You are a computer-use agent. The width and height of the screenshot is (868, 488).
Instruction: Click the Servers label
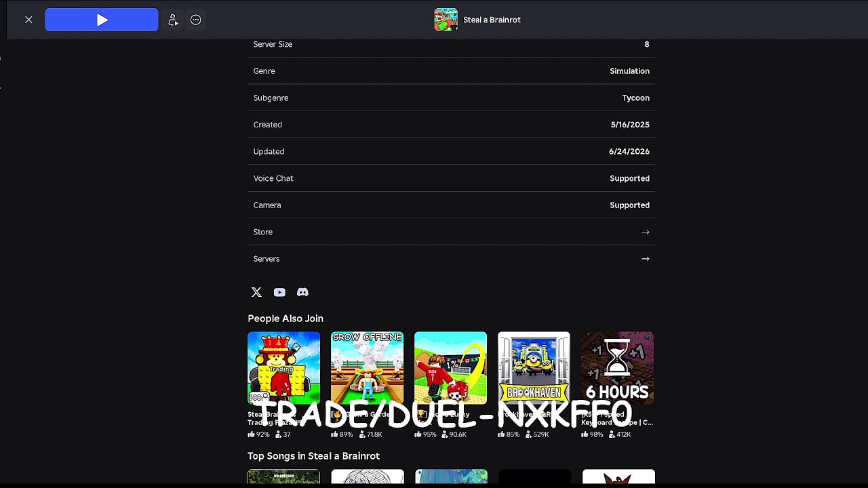[267, 259]
